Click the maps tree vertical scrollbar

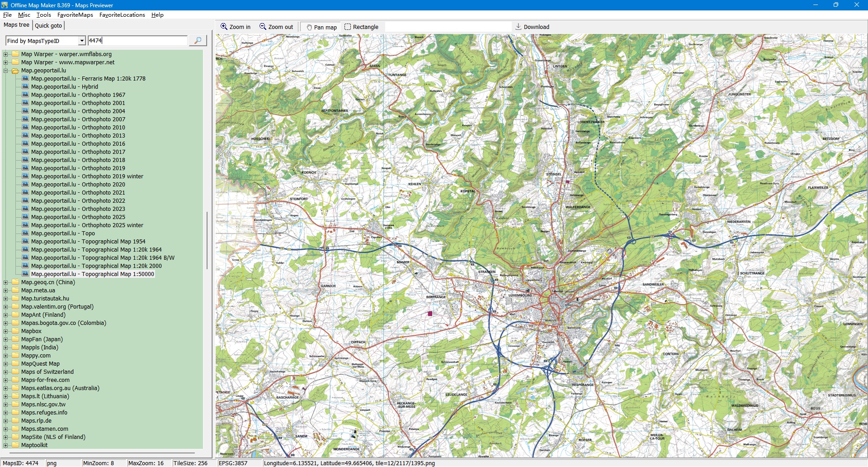207,240
